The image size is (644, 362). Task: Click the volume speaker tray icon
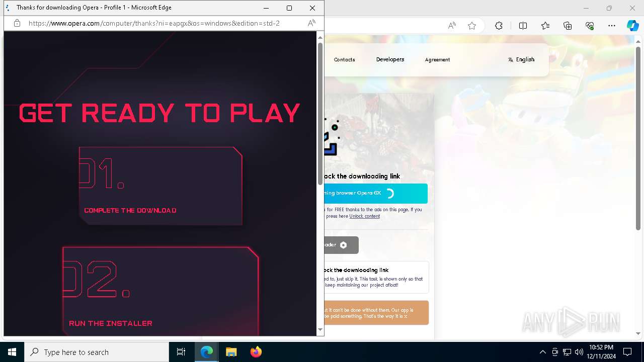coord(579,352)
